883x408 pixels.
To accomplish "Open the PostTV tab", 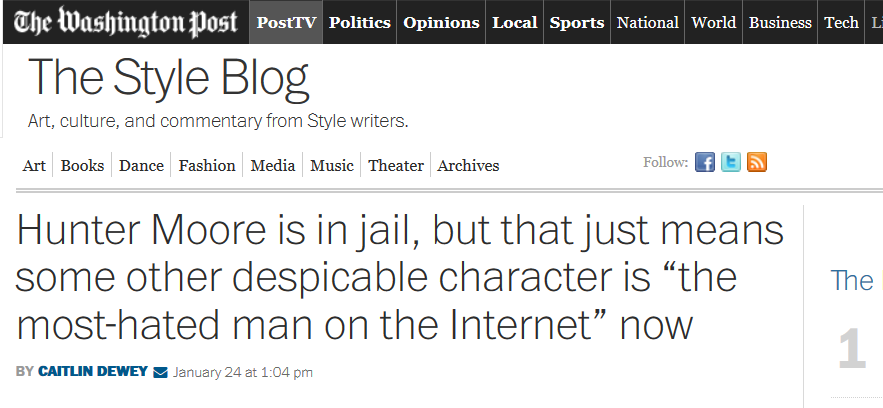I will point(286,22).
